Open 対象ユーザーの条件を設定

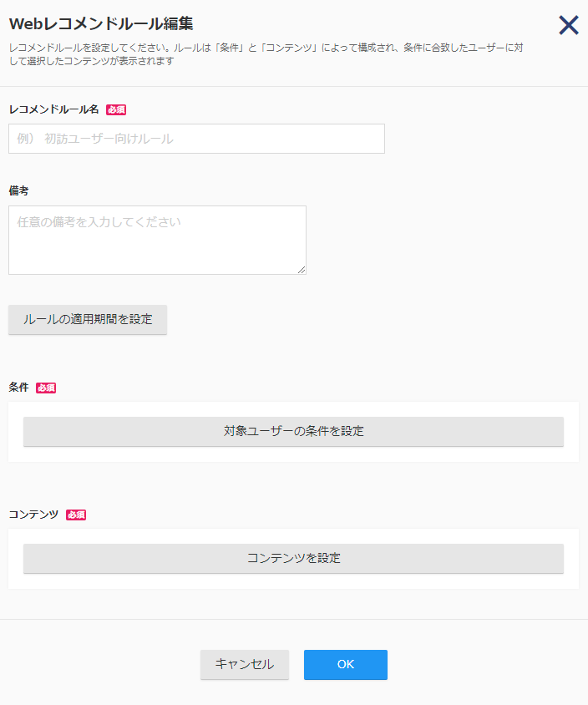(293, 431)
